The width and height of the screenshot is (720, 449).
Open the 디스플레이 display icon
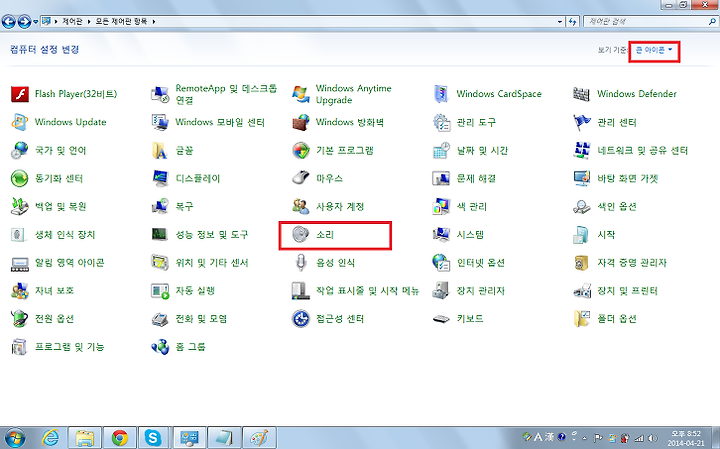pos(160,178)
